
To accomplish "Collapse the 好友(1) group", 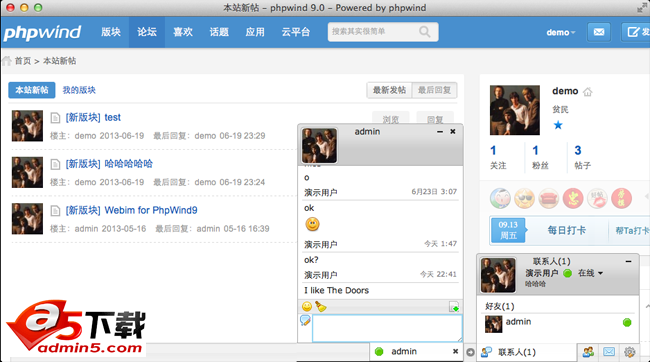I will [x=500, y=306].
